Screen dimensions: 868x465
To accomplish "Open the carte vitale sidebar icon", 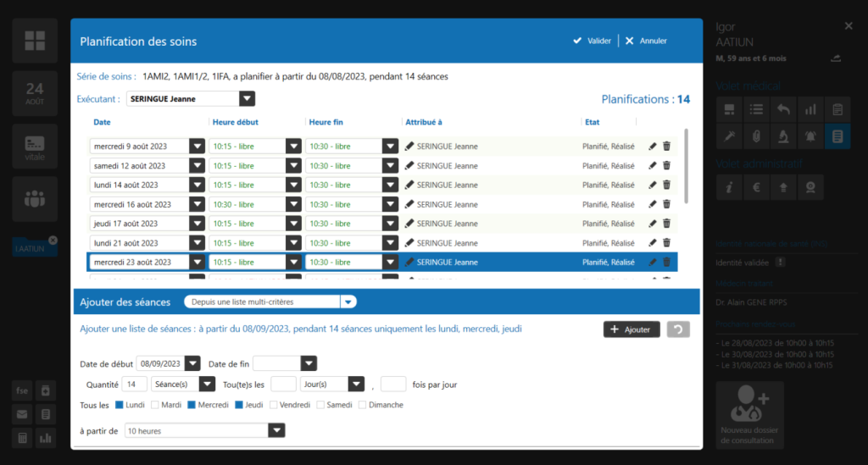I will coord(35,145).
